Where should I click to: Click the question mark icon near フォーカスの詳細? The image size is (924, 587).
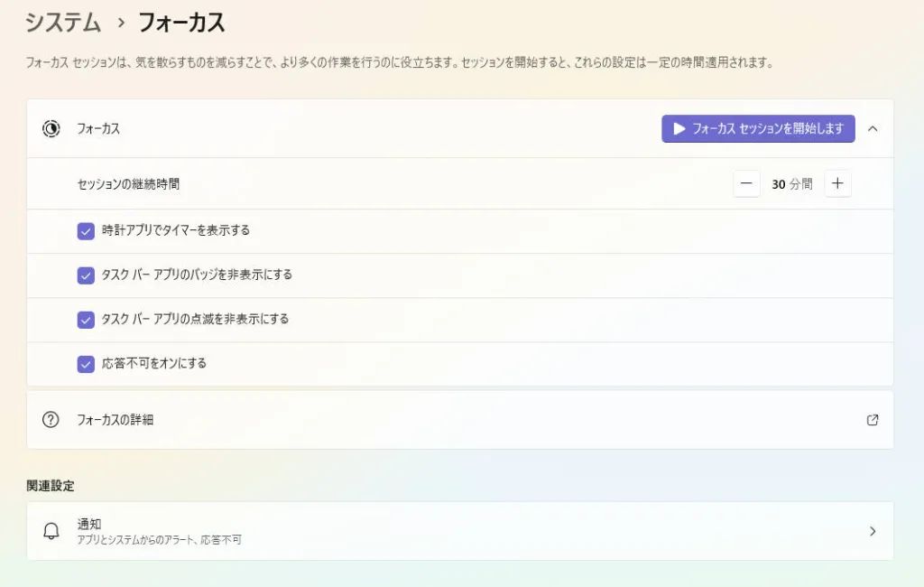pos(52,419)
